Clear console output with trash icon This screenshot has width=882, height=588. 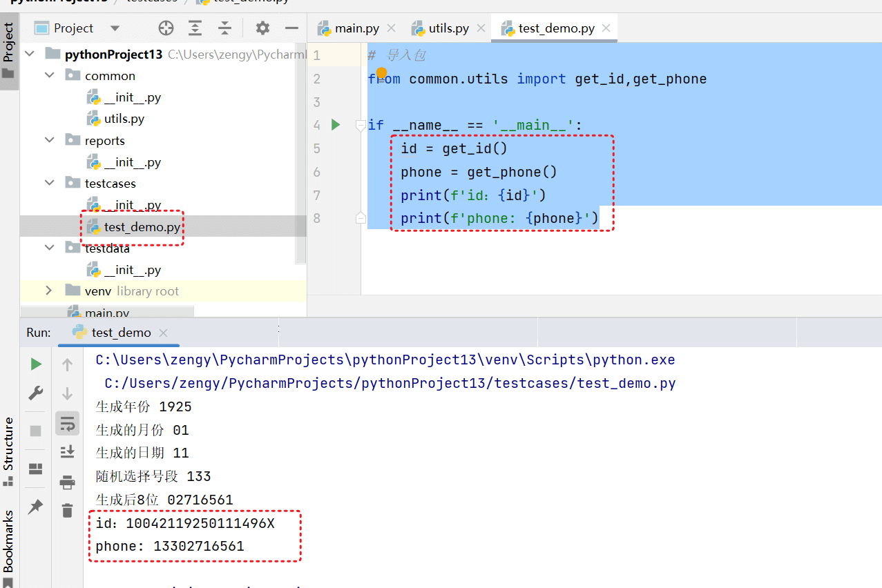click(67, 511)
